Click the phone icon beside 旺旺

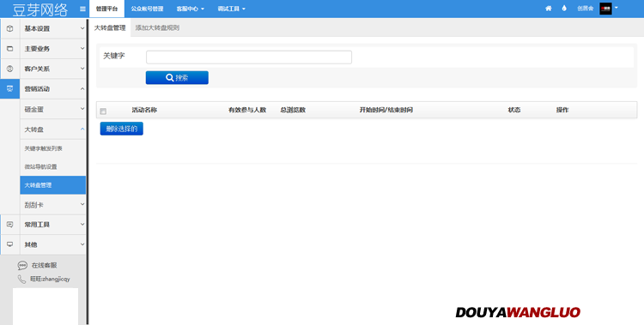21,279
